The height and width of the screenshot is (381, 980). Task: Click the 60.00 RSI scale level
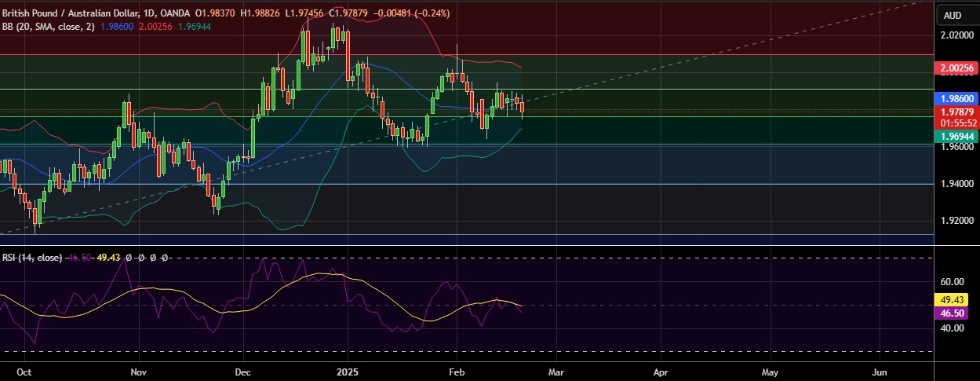[951, 281]
